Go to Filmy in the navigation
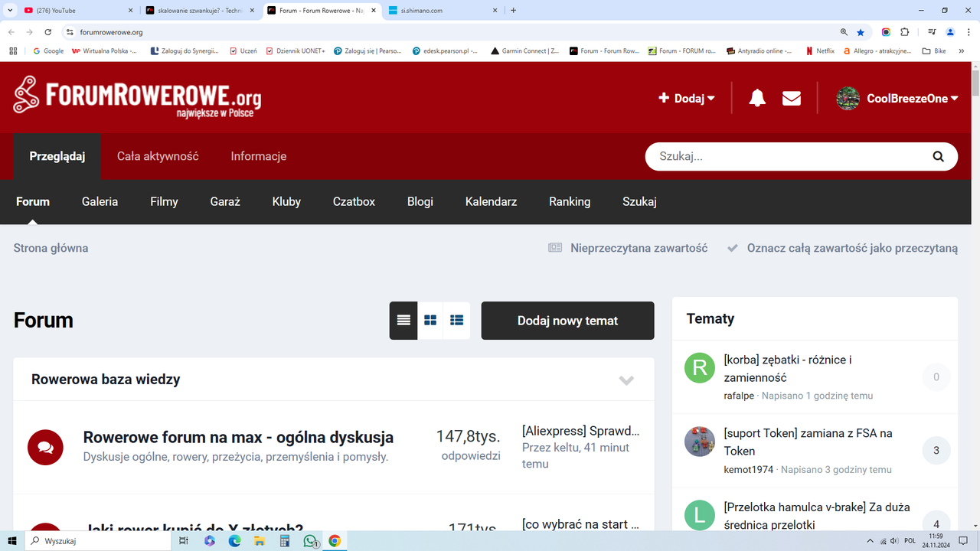This screenshot has width=980, height=551. pyautogui.click(x=164, y=201)
